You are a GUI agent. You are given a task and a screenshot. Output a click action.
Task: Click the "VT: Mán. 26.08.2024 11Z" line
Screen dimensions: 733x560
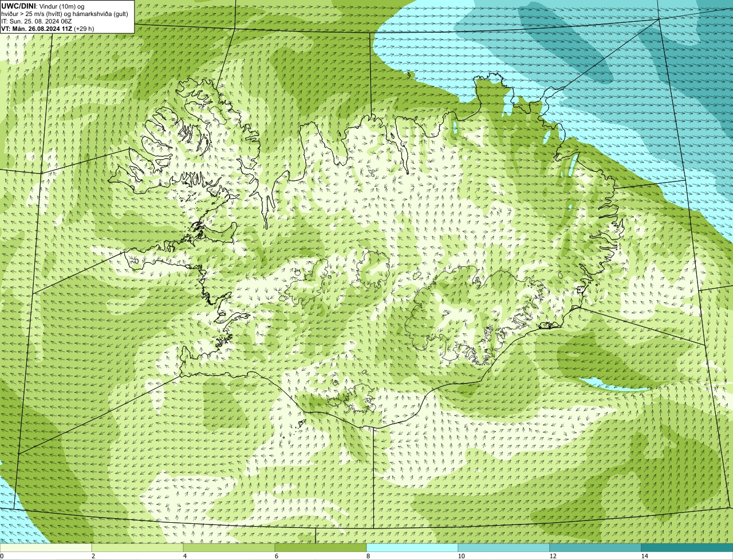point(48,29)
